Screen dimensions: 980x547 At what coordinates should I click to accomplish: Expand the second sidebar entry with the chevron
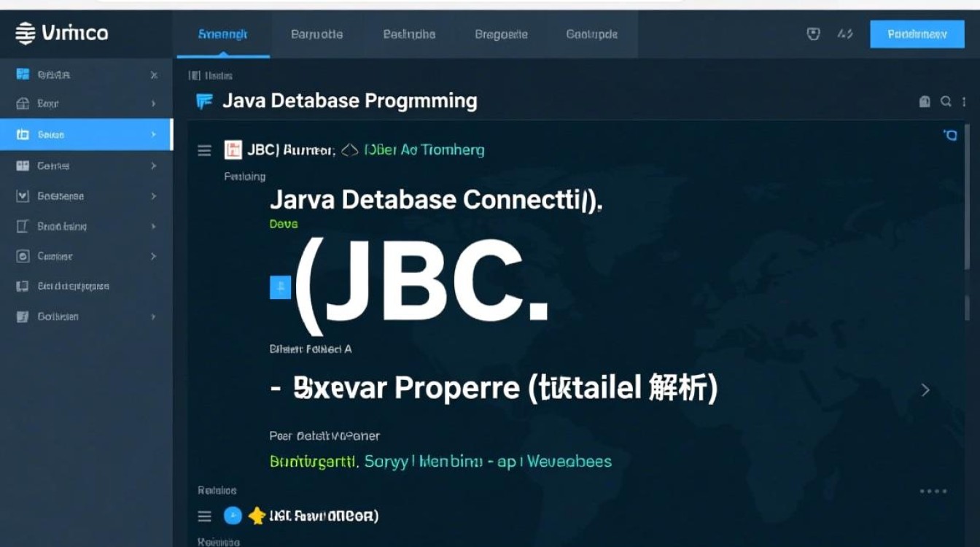click(x=153, y=104)
